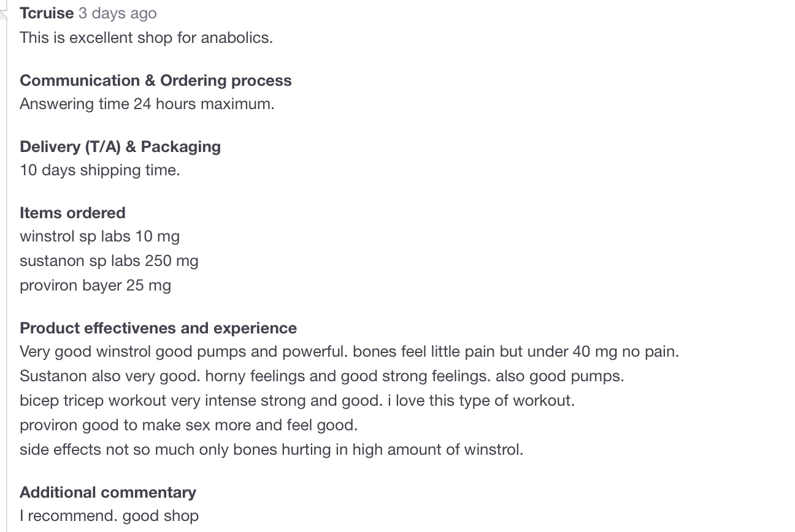795x532 pixels.
Task: Click the 'Delivery (T/A) & Packaging' heading
Action: (120, 146)
